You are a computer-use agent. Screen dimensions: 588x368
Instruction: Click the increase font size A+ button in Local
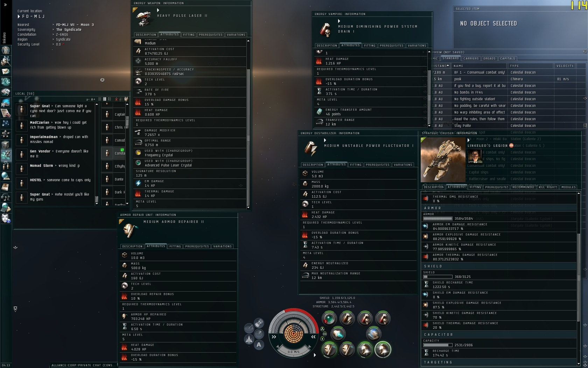coord(93,99)
